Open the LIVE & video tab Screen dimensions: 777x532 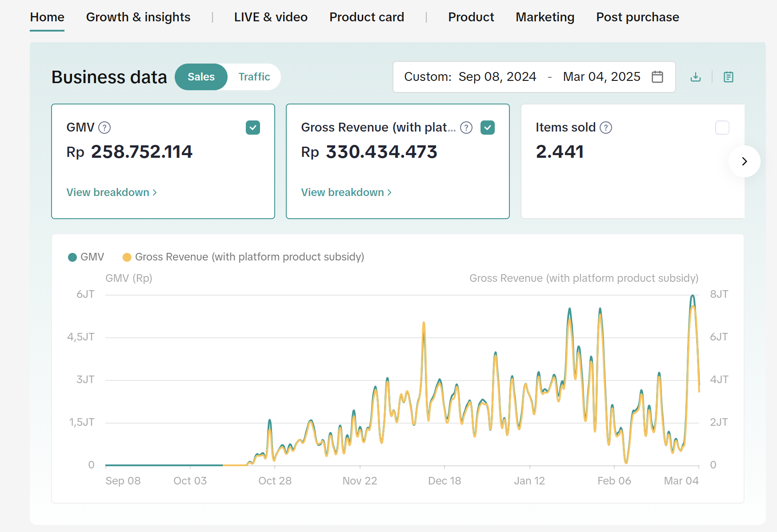click(x=271, y=17)
